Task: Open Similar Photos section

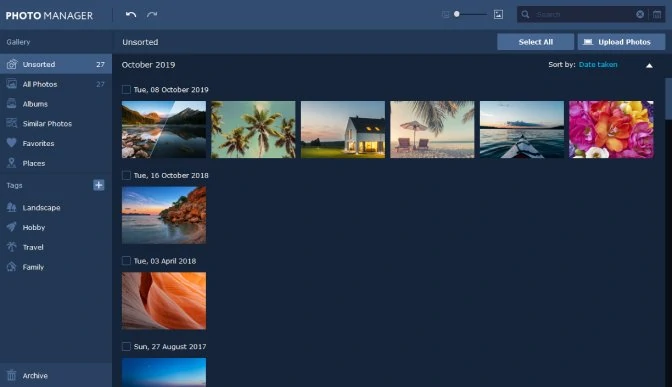Action: coord(56,123)
